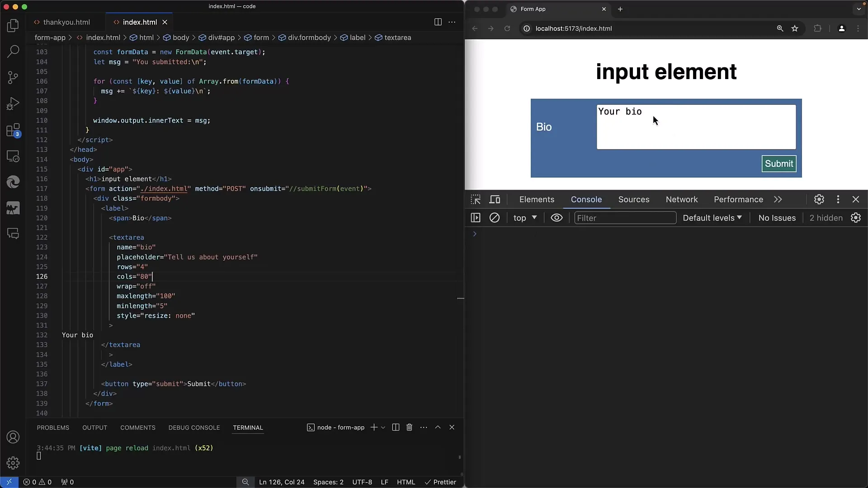
Task: Open the OUTPUT panel tab
Action: coord(94,427)
